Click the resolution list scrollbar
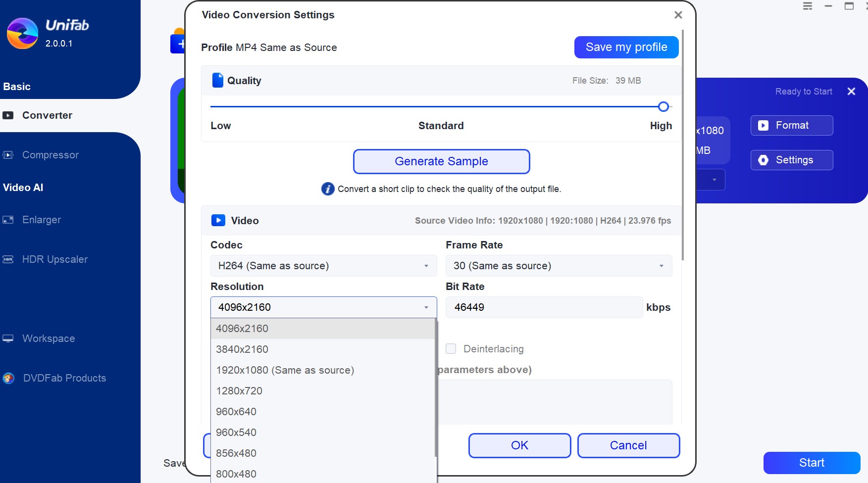 [436, 387]
